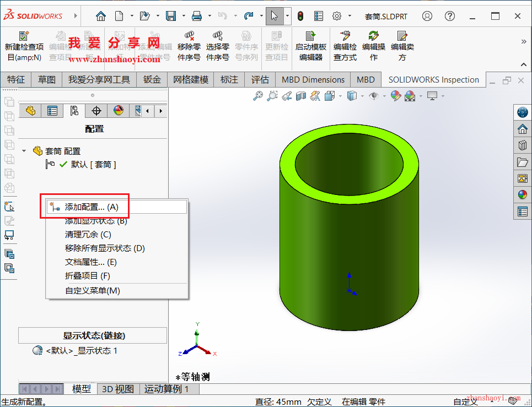The image size is (532, 407).
Task: Activate the Select cursor tool
Action: 275,16
